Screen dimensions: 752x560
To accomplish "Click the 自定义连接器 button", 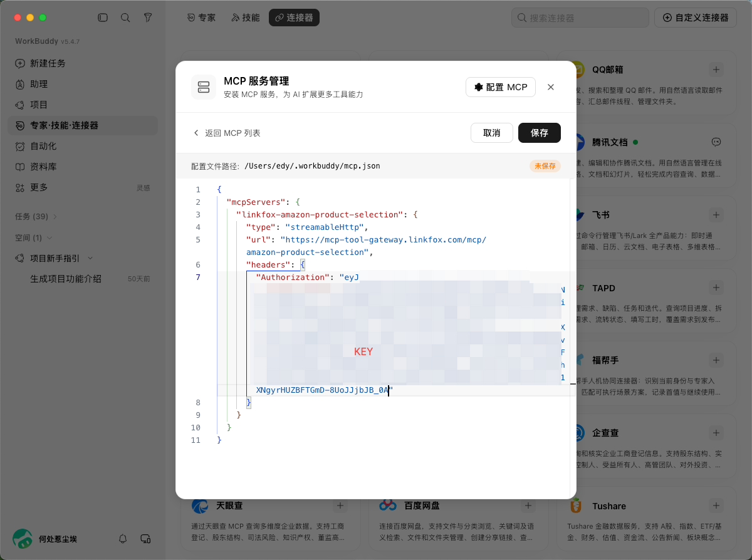I will (695, 18).
